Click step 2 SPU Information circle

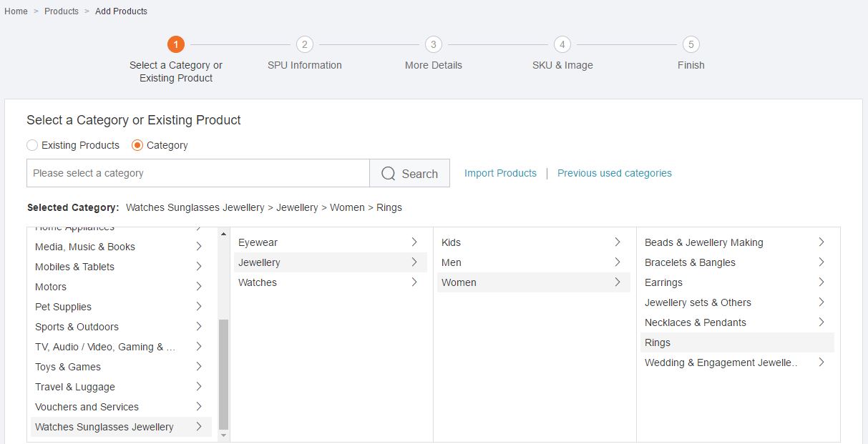[x=305, y=44]
